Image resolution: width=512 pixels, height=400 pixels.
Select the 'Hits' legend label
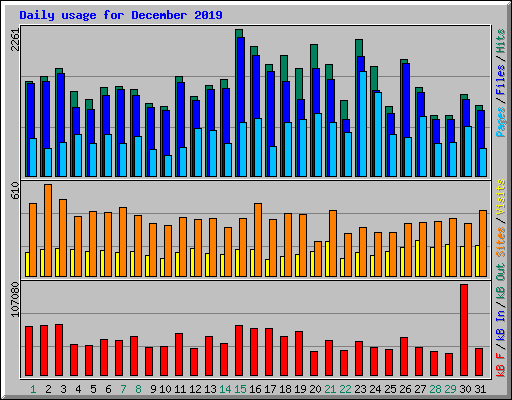500,41
